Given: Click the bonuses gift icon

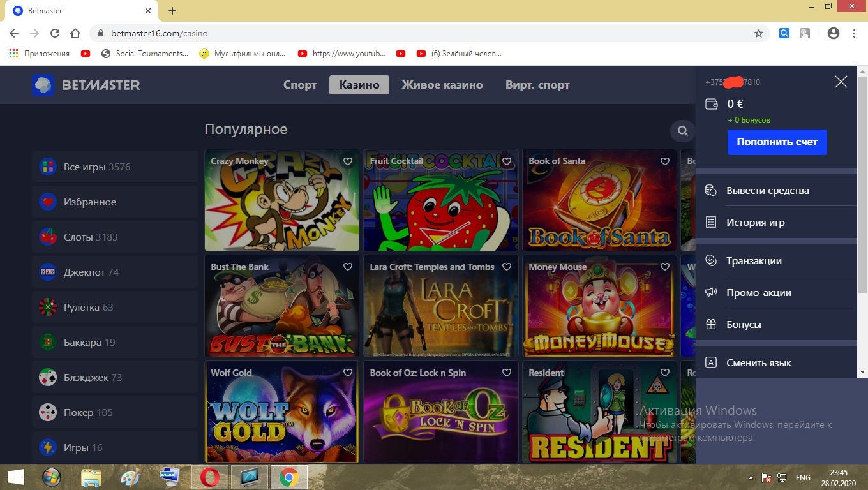Looking at the screenshot, I should tap(711, 324).
